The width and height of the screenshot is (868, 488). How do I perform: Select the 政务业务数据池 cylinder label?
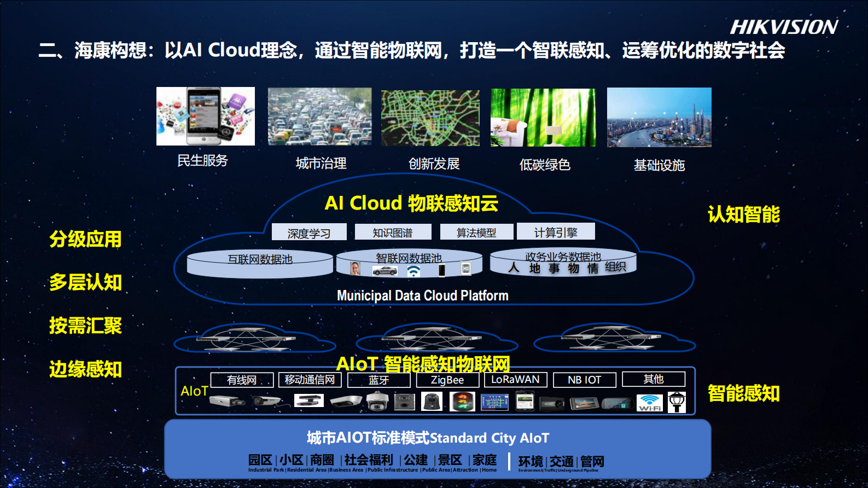[x=563, y=257]
